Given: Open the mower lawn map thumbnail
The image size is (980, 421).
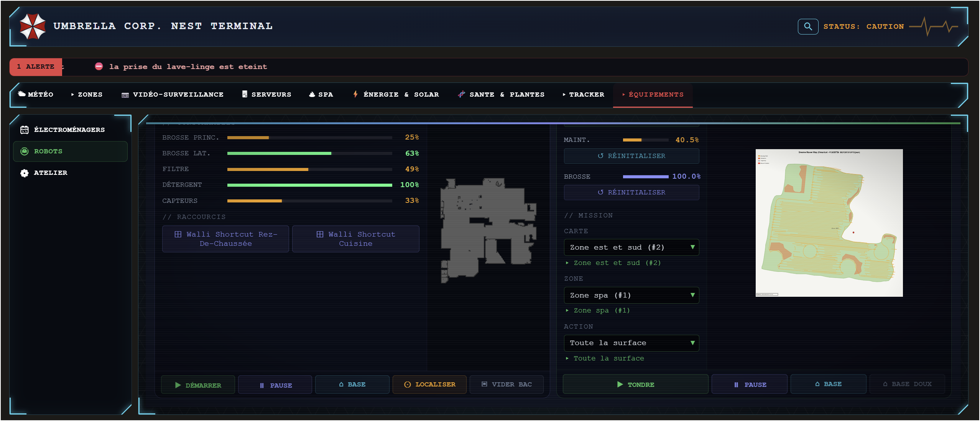Looking at the screenshot, I should (829, 223).
